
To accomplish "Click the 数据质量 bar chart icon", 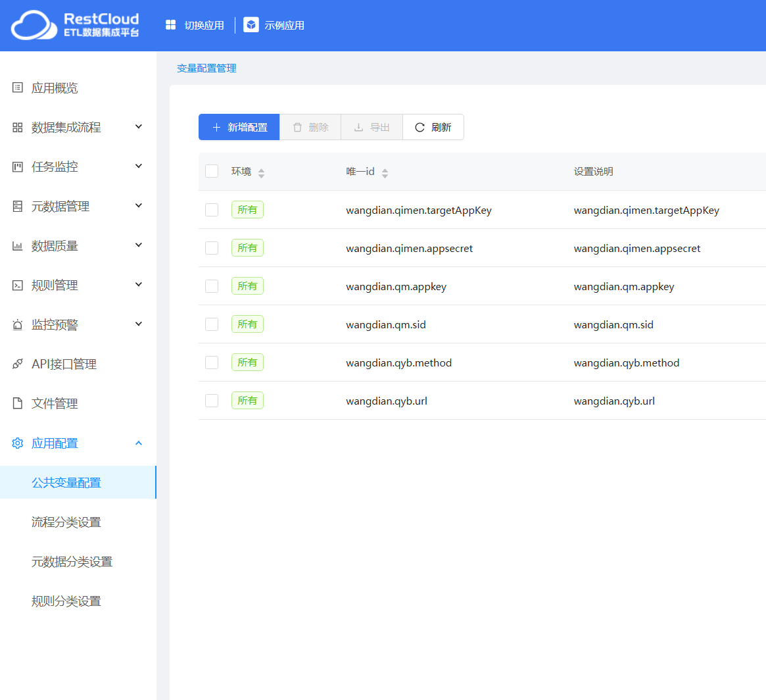I will tap(18, 245).
